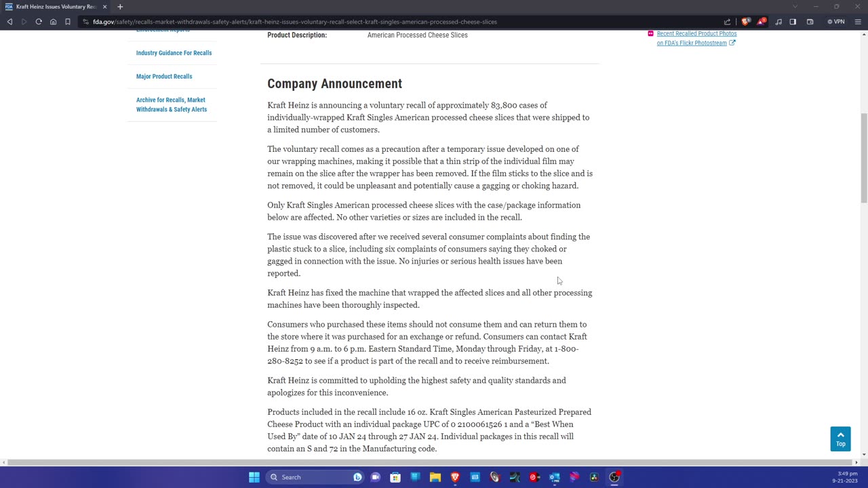Open the browser hamburger menu
Image resolution: width=868 pixels, height=488 pixels.
pos(858,22)
